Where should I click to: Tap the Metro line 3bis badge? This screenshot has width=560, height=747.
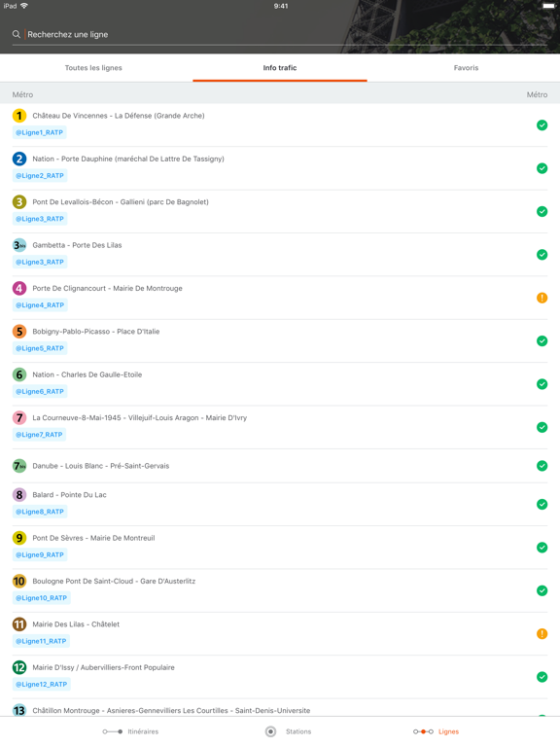click(x=19, y=245)
